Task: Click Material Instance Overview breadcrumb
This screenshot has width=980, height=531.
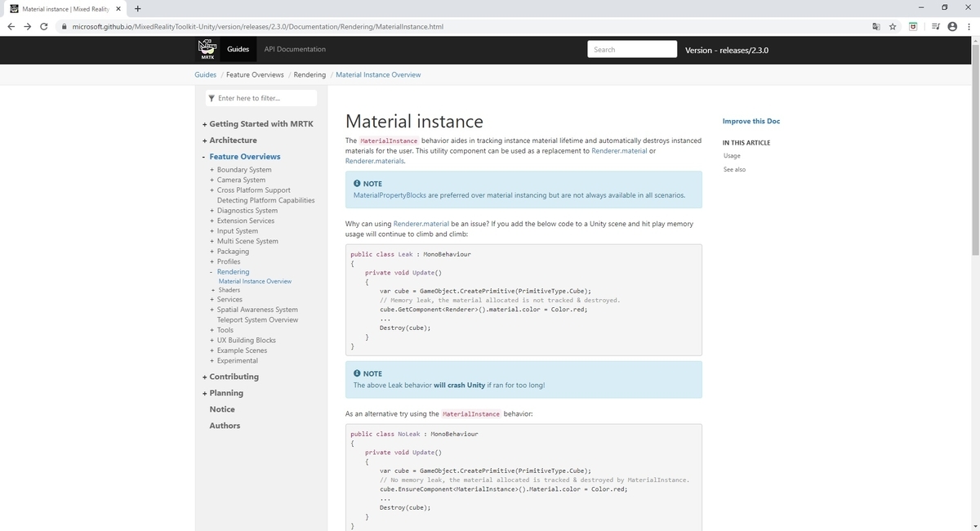Action: (x=378, y=74)
